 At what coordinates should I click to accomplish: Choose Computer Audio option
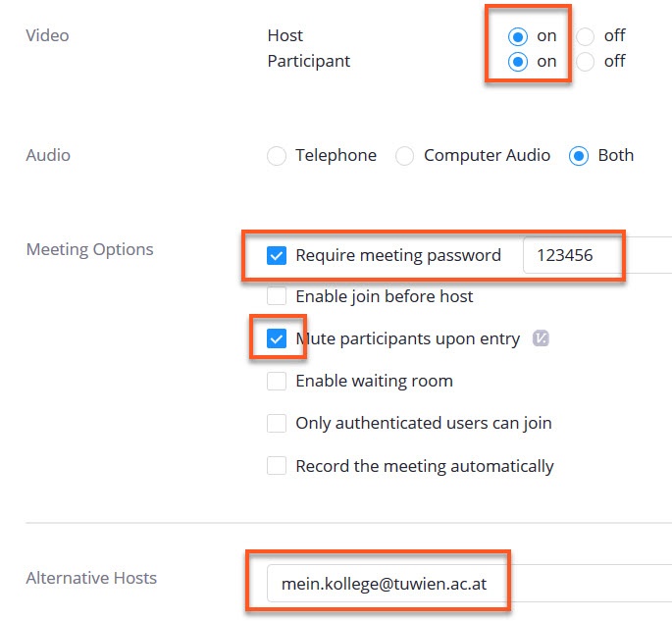pos(404,156)
